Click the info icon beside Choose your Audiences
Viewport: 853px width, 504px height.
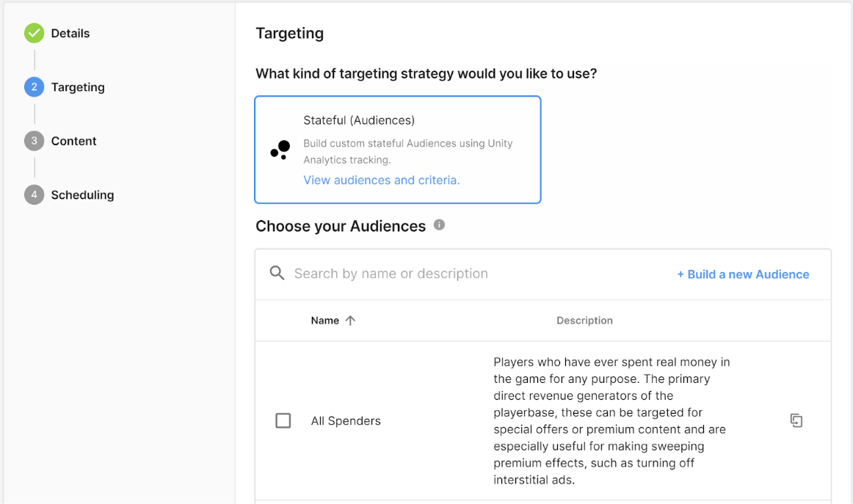click(439, 225)
